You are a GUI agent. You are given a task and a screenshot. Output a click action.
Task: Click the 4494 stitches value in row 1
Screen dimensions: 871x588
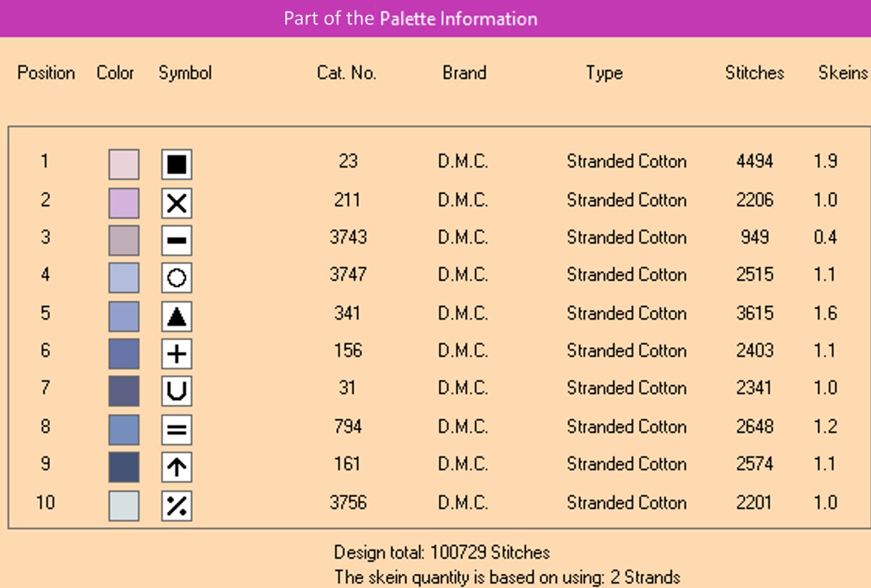755,162
